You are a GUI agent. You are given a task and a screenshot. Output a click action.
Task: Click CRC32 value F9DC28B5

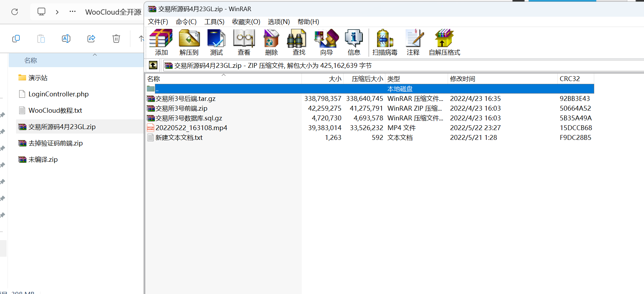(575, 137)
